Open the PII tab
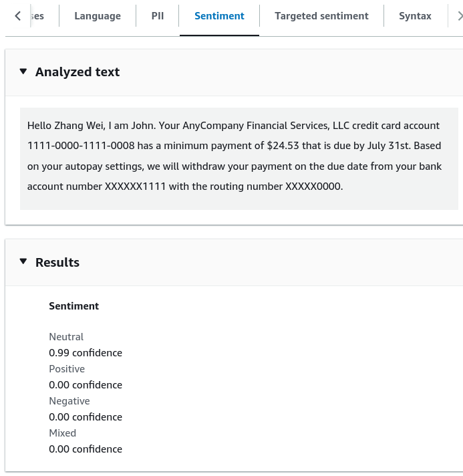This screenshot has height=476, width=463. point(158,16)
